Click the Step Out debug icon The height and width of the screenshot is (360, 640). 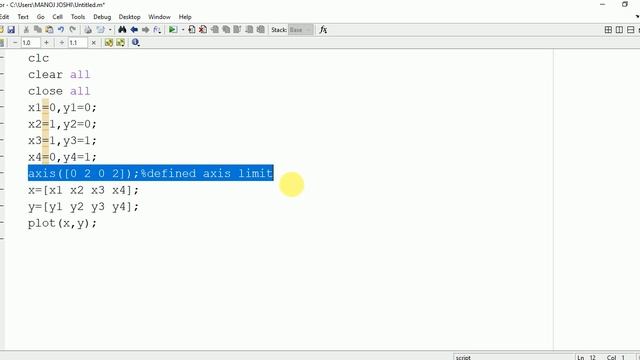pos(237,30)
